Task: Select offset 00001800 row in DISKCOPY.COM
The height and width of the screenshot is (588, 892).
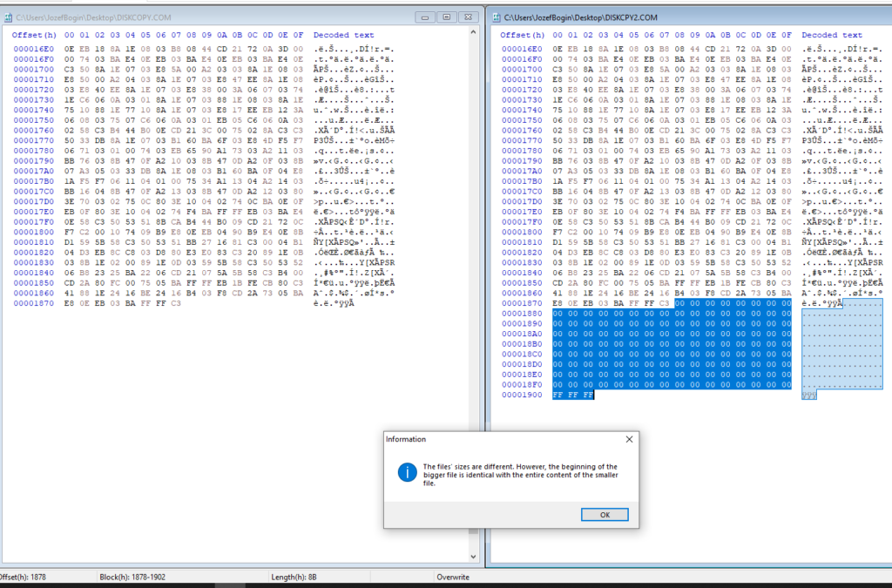Action: point(204,232)
